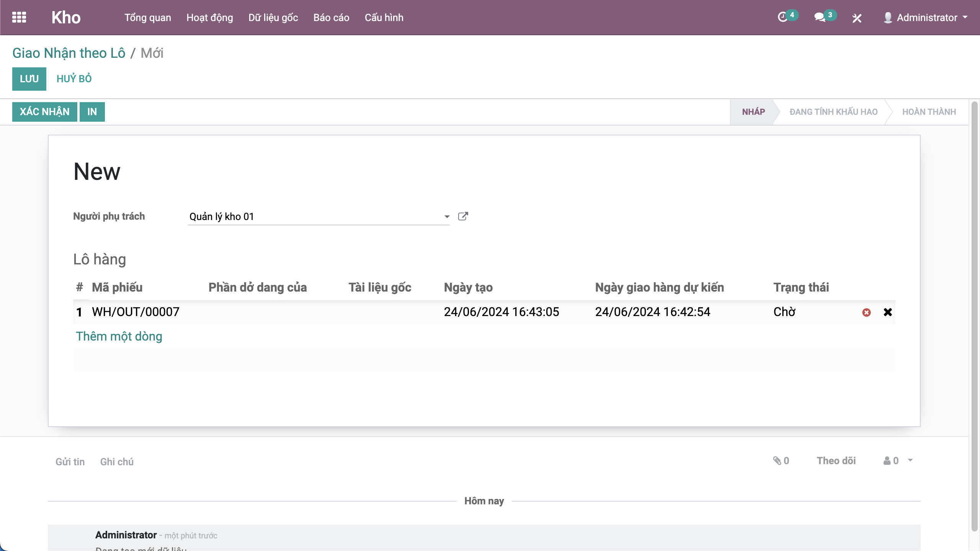Remove the WH/OUT/00007 line with the black X
The width and height of the screenshot is (980, 551).
tap(888, 312)
